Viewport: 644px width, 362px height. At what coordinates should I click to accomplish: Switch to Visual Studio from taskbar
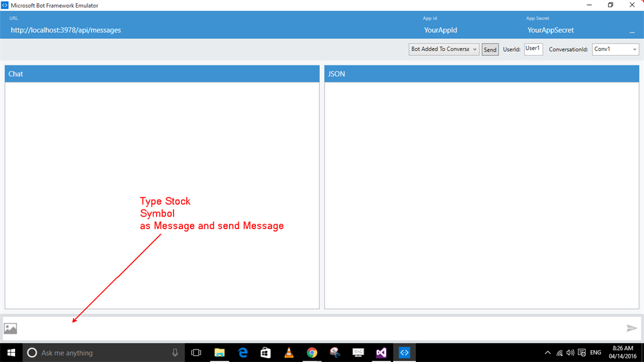(381, 353)
